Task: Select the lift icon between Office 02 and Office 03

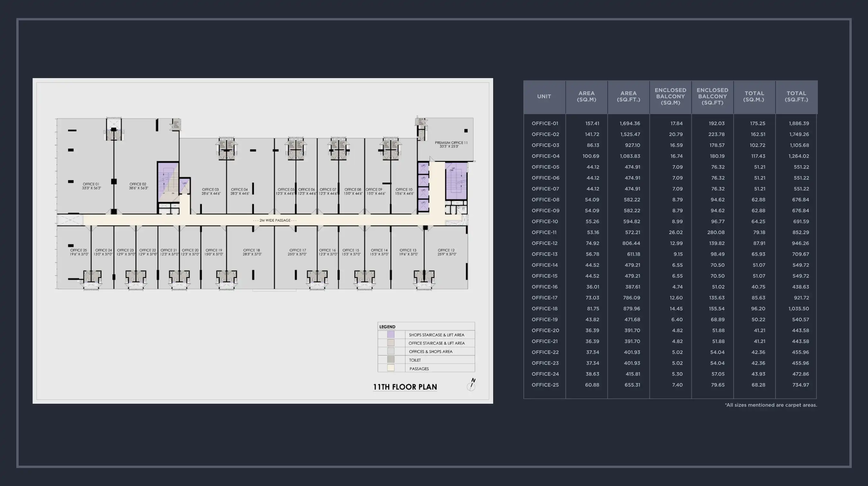Action: tap(185, 186)
